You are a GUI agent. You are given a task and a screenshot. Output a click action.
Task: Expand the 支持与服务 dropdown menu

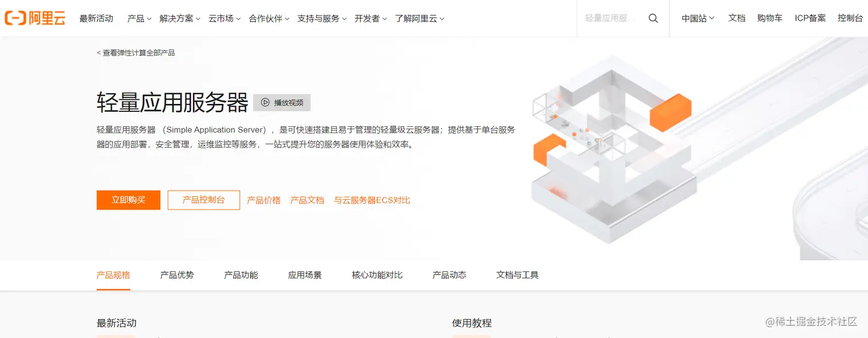(x=322, y=18)
